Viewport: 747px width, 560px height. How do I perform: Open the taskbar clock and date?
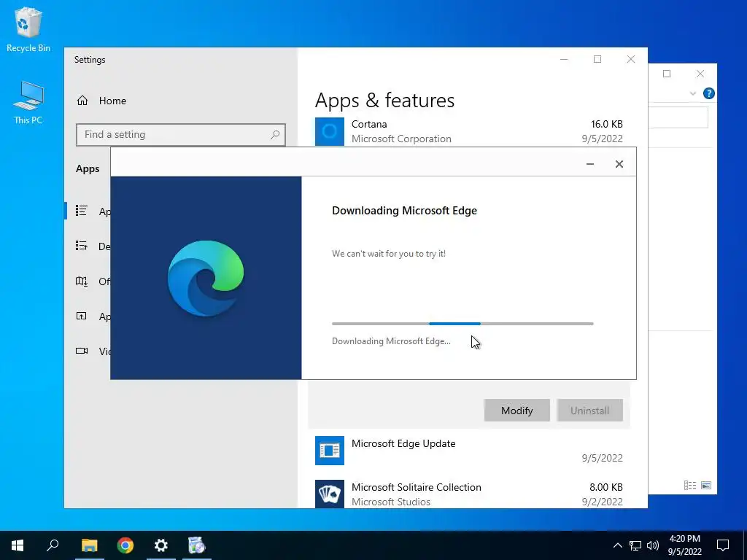tap(684, 545)
